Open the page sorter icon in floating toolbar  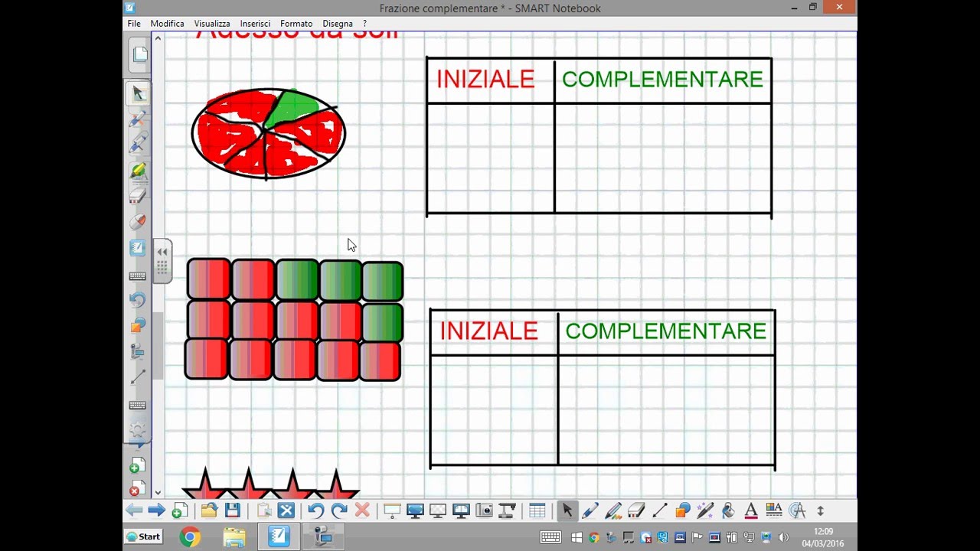point(139,54)
